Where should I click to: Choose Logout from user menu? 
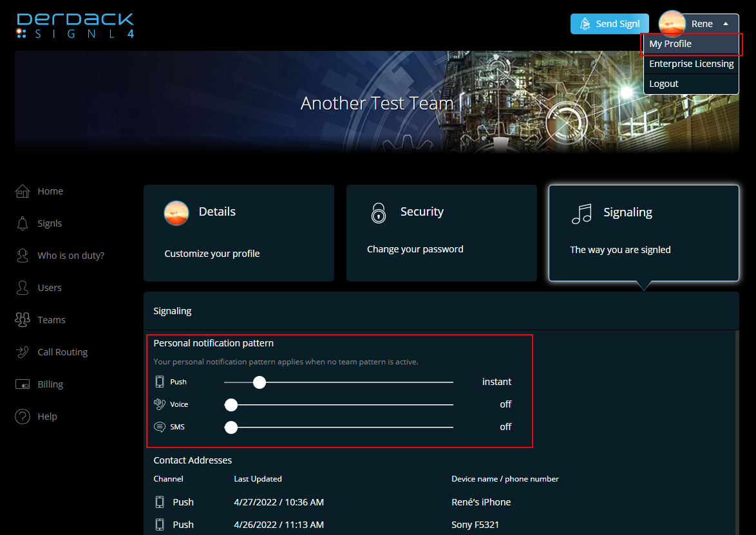[x=691, y=84]
